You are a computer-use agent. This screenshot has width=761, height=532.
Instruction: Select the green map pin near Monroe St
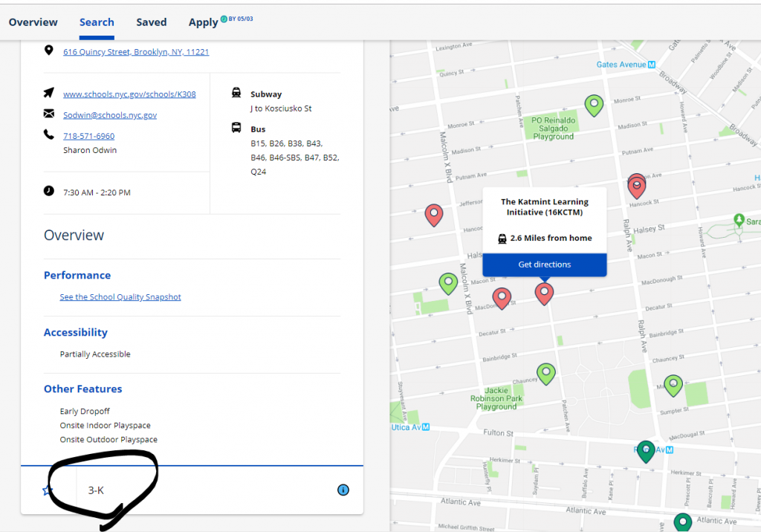594,106
